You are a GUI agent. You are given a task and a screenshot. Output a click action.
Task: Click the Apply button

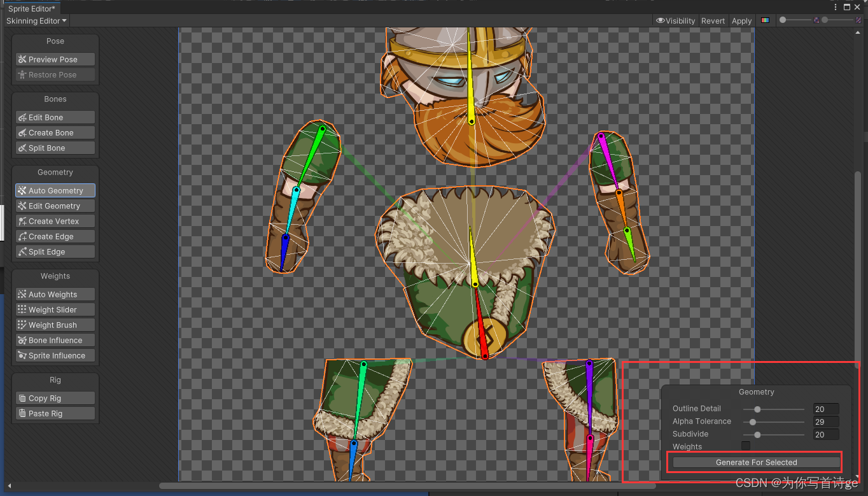(741, 20)
